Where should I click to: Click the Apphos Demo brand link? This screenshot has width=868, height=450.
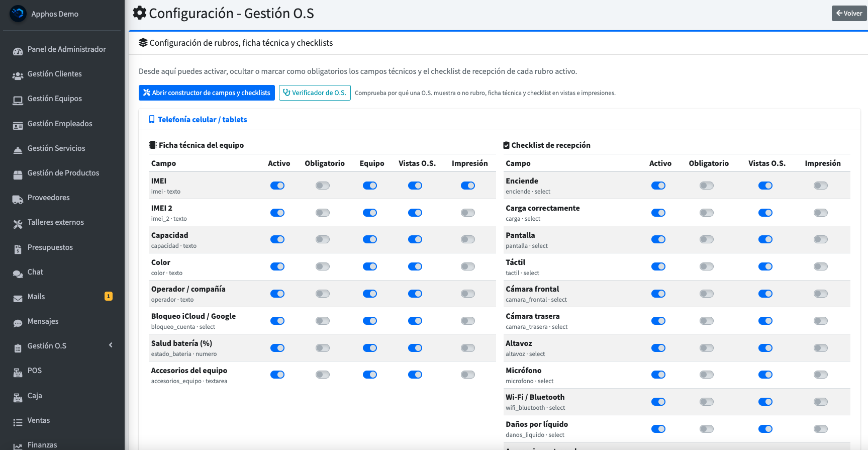55,14
